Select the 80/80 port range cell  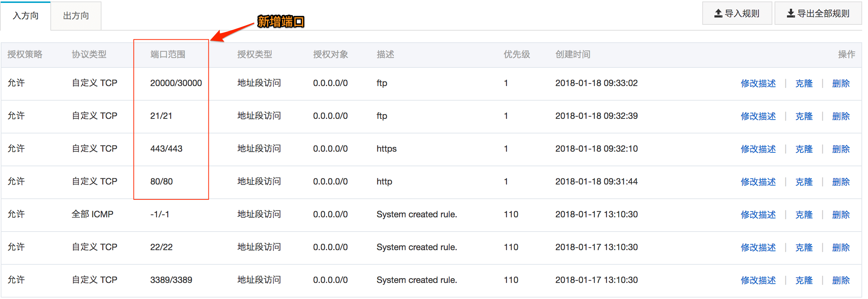pos(161,182)
